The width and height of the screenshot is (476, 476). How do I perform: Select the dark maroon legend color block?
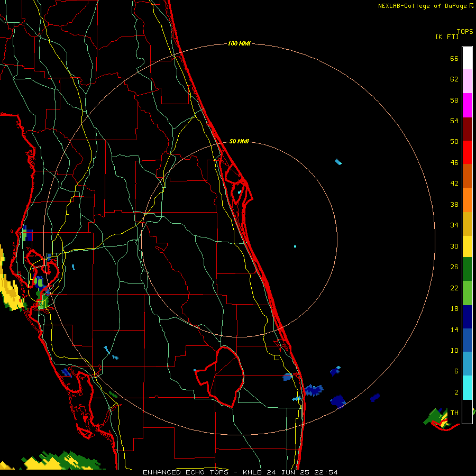pos(467,129)
